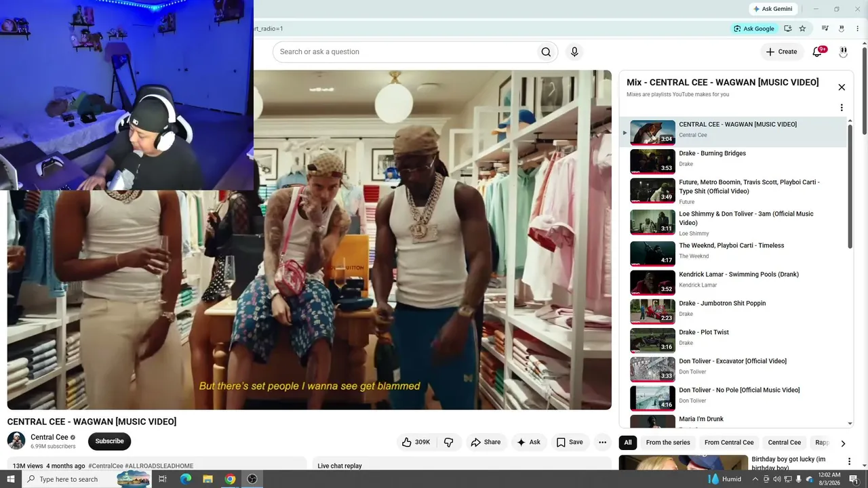
Task: Click Don Toliver - Excavator title
Action: [x=733, y=361]
